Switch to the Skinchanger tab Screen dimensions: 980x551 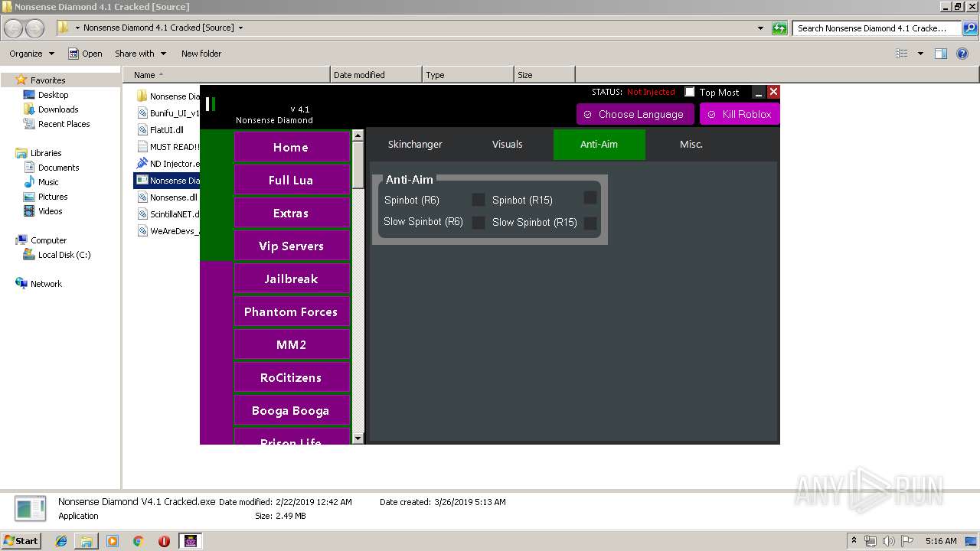415,144
